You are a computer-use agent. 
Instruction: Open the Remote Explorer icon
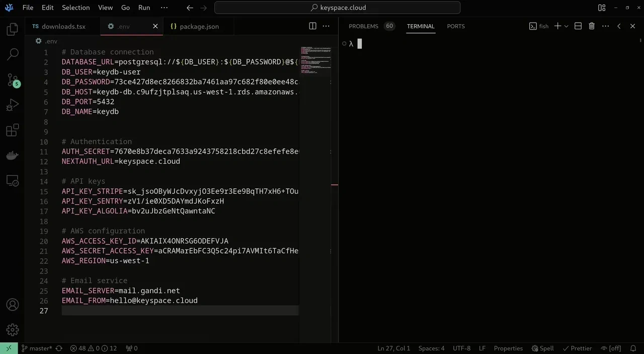point(13,181)
